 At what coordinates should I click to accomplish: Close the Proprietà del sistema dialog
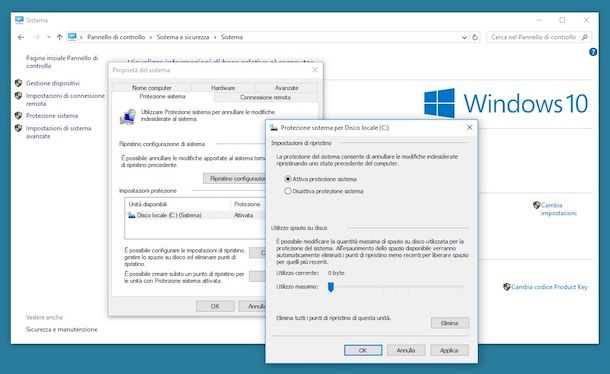point(315,70)
